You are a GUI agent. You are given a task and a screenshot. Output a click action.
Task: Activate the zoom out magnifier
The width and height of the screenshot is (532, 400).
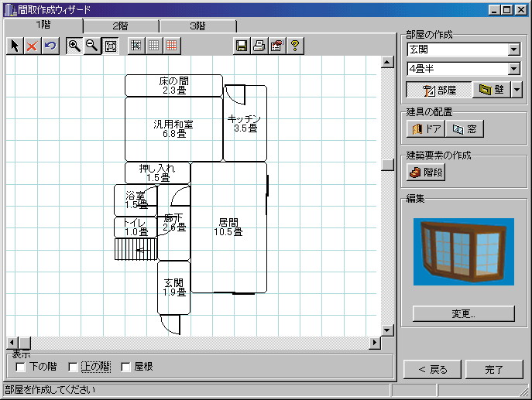(92, 46)
